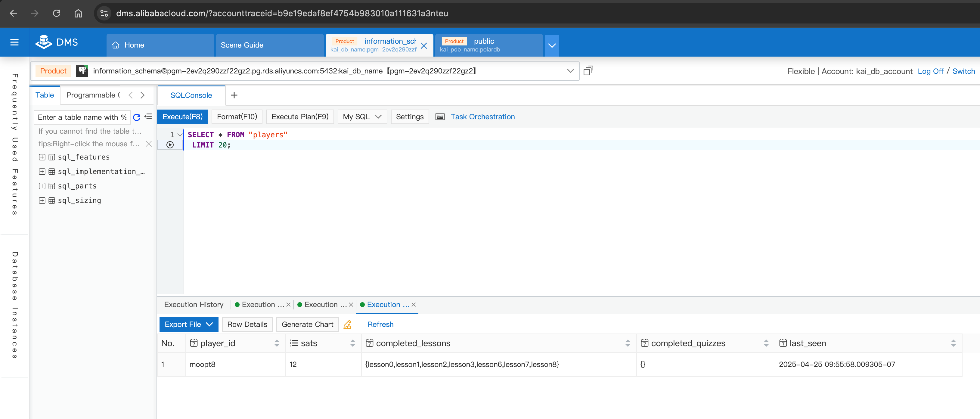This screenshot has width=980, height=419.
Task: Close the information_schema tab
Action: pos(424,46)
